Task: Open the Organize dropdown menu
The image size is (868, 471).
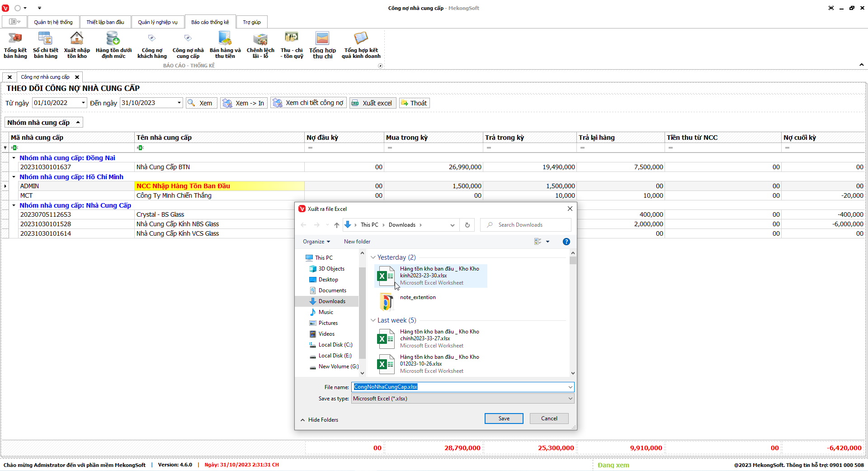Action: pos(316,242)
